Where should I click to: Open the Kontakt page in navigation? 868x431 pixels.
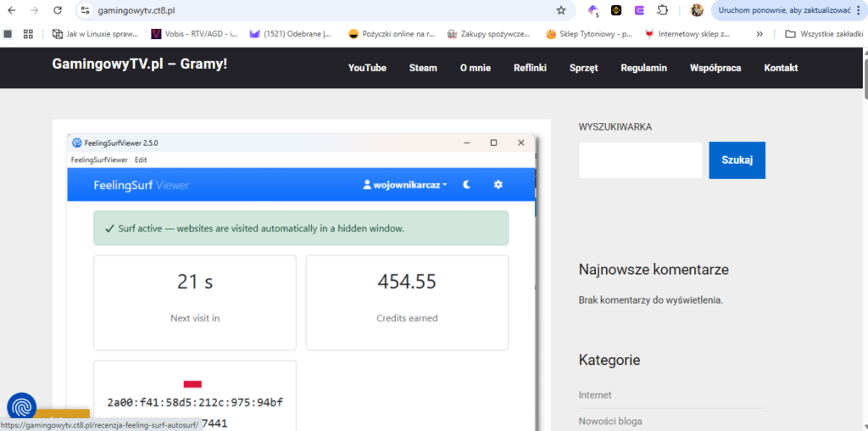coord(781,68)
